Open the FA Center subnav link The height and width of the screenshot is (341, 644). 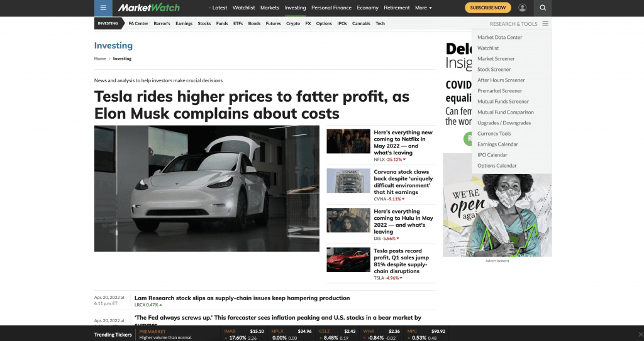(x=138, y=24)
